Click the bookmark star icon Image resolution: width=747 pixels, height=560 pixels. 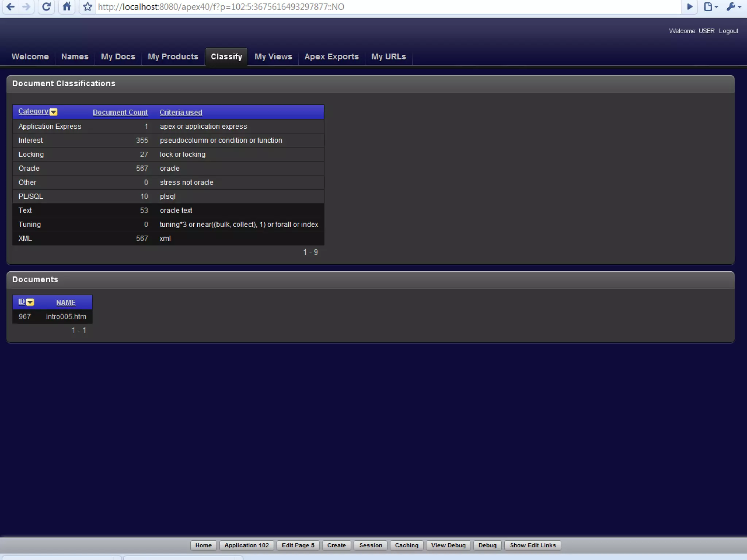[x=88, y=7]
